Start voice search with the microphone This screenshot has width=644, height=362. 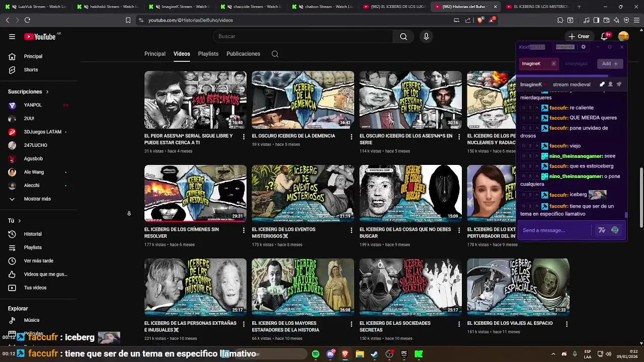(426, 36)
